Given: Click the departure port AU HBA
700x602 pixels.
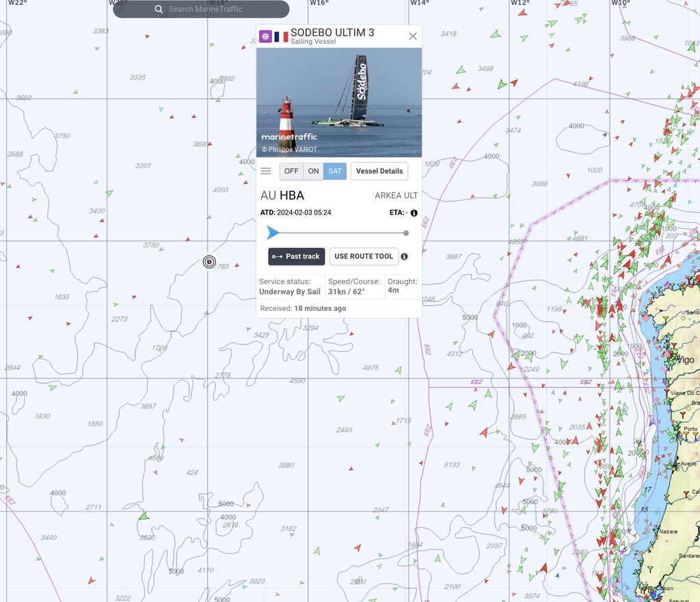Looking at the screenshot, I should (282, 195).
